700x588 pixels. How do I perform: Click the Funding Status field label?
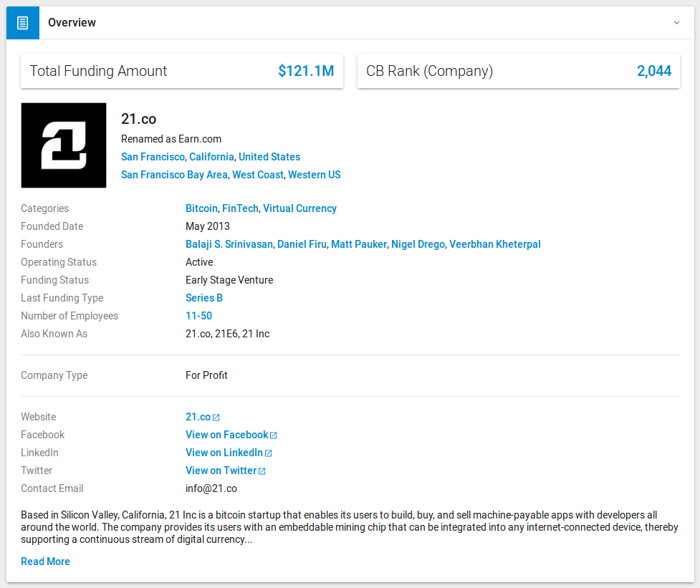55,280
